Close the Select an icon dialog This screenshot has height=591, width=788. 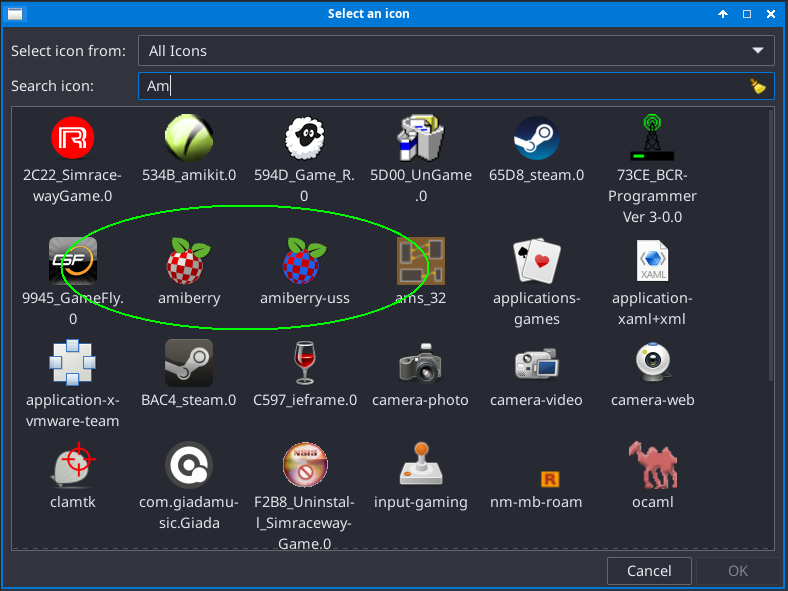click(771, 14)
